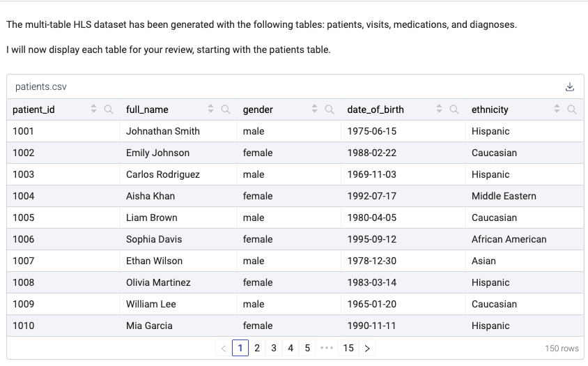Download the patients.csv file

(570, 86)
